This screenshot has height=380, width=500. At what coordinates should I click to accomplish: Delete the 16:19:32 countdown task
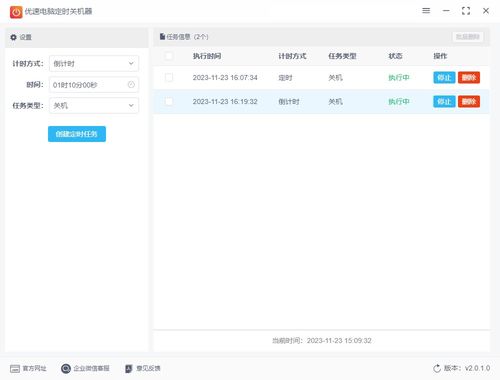coord(469,102)
